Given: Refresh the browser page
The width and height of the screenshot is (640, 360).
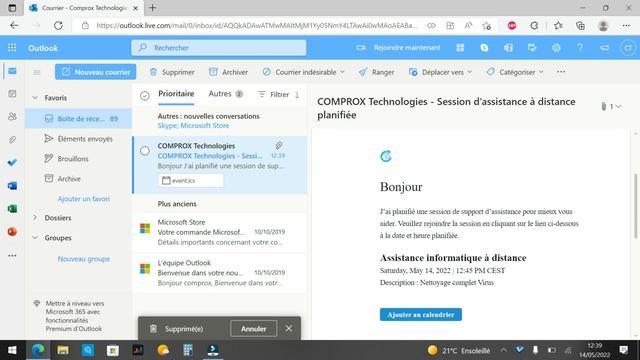Looking at the screenshot, I should coord(58,25).
